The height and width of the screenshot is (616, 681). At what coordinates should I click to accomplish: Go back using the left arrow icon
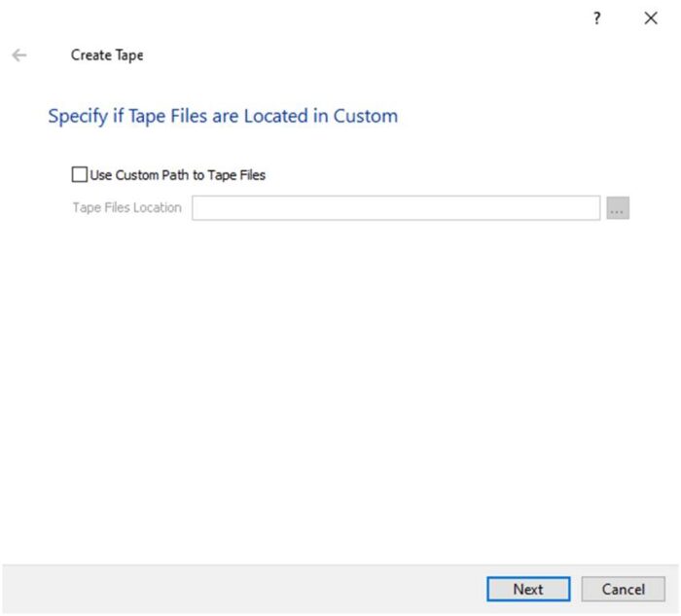click(x=18, y=55)
